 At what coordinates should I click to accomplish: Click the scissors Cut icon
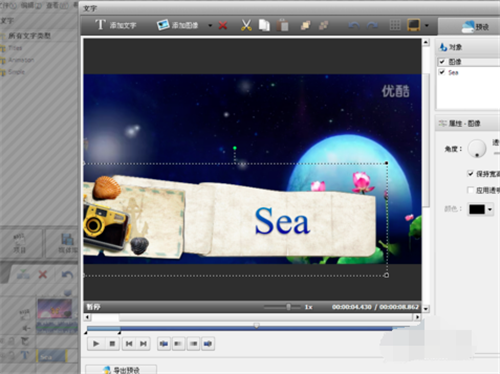pyautogui.click(x=246, y=25)
